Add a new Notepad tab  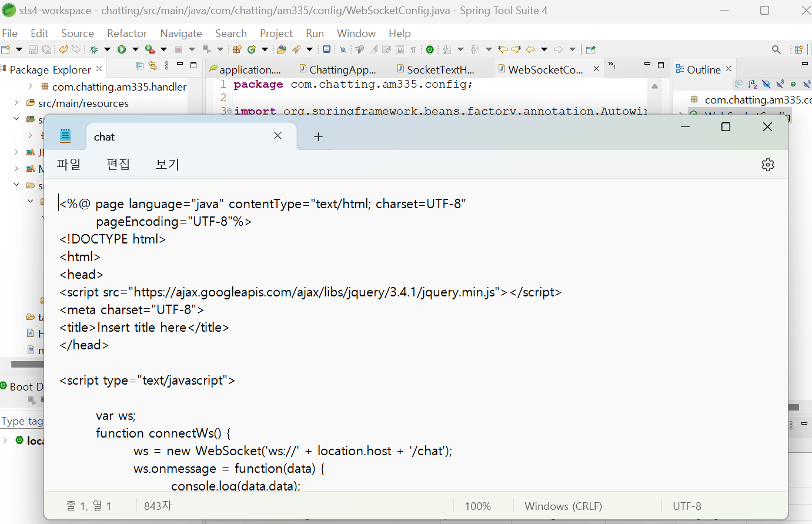click(318, 136)
